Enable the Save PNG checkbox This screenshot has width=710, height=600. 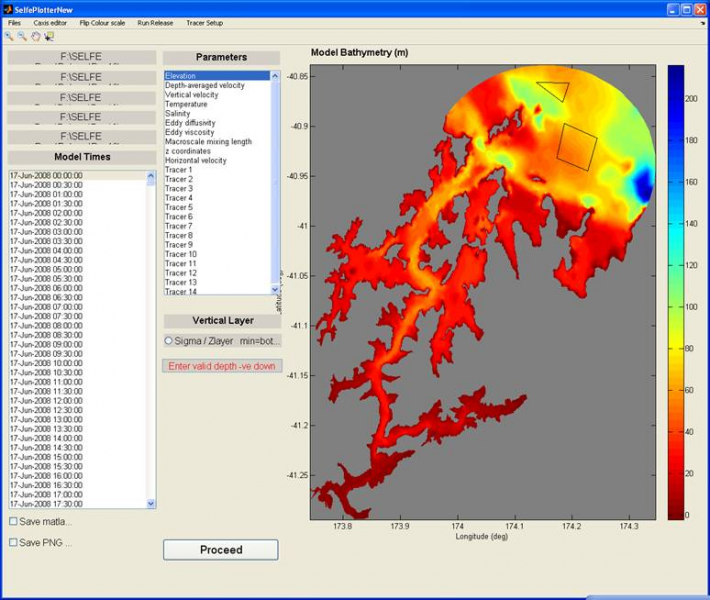13,542
